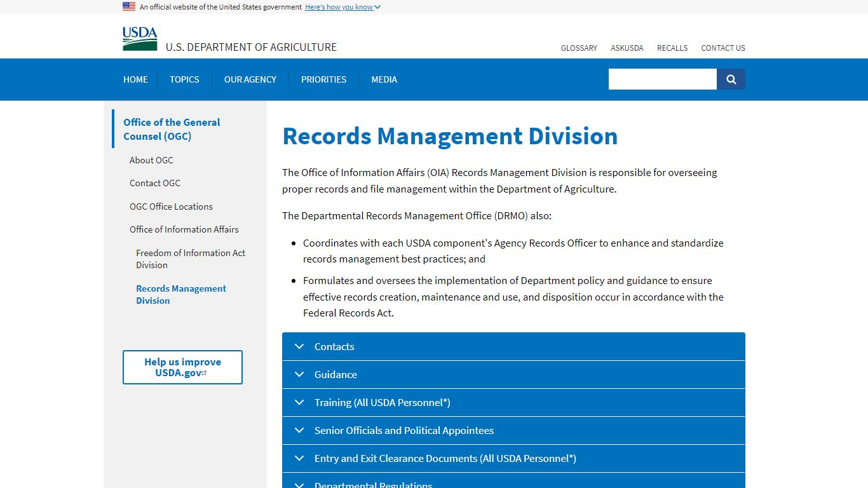The height and width of the screenshot is (488, 868).
Task: Click the US flag icon
Action: click(x=129, y=6)
